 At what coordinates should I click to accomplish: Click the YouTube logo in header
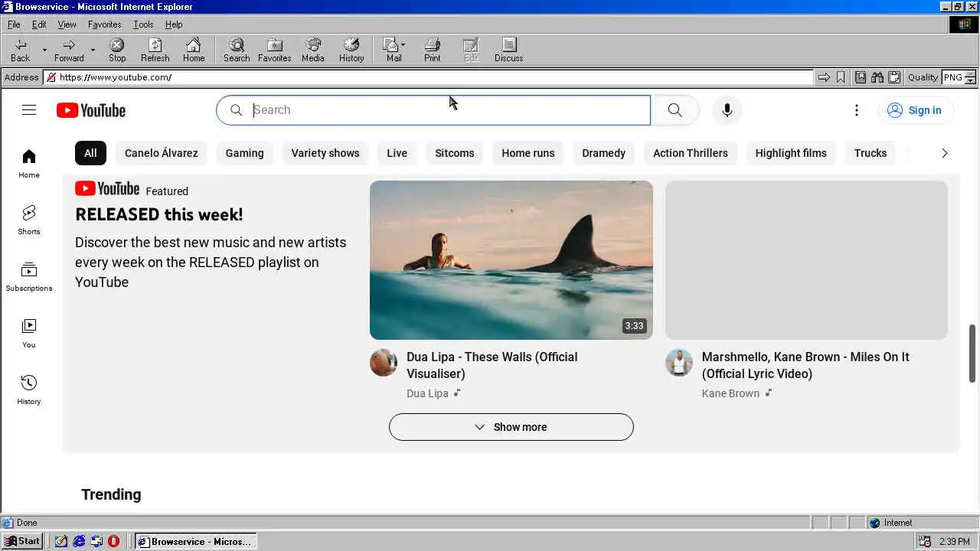(x=90, y=110)
